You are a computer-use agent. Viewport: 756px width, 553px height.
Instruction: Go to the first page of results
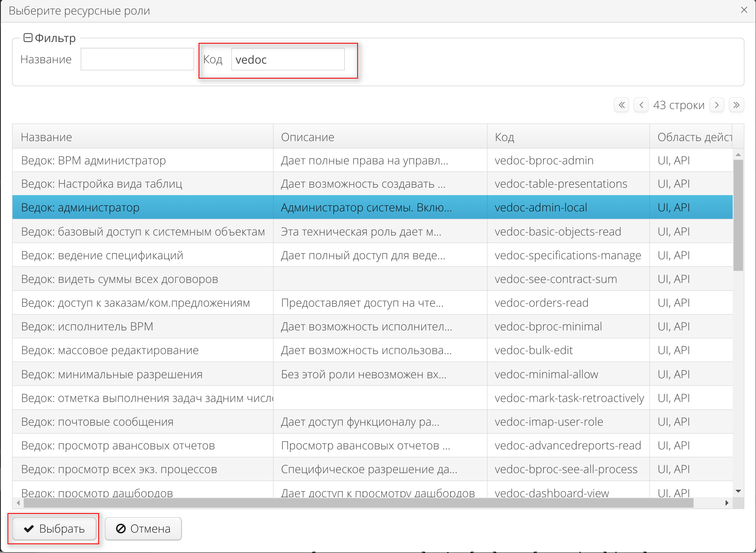coord(621,105)
